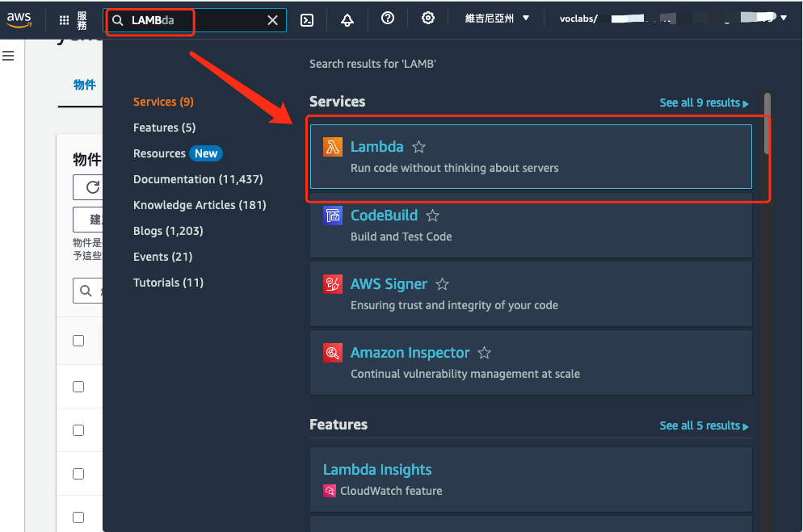Click 'Build and Test Code' description

pos(401,237)
